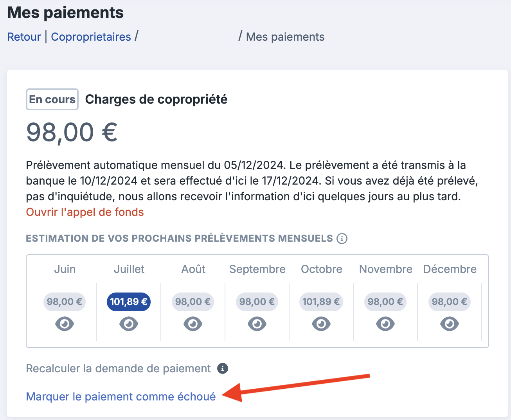Click the eye icon under Octobre
Image resolution: width=511 pixels, height=420 pixels.
tap(321, 324)
